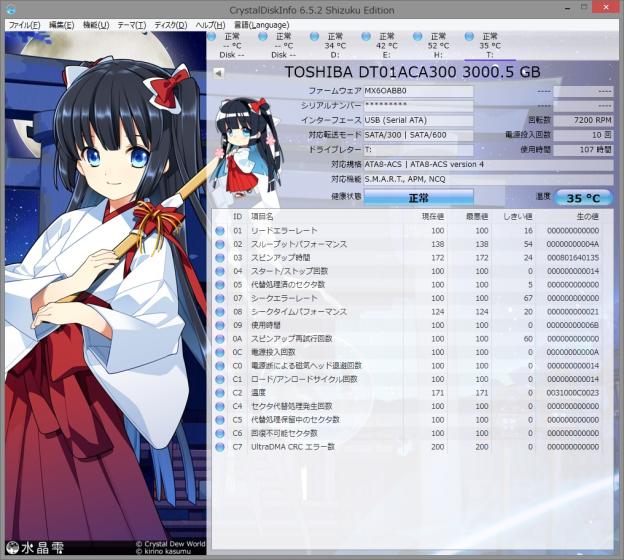The width and height of the screenshot is (624, 560).
Task: Click the status orb for drive H:
Action: coord(417,37)
